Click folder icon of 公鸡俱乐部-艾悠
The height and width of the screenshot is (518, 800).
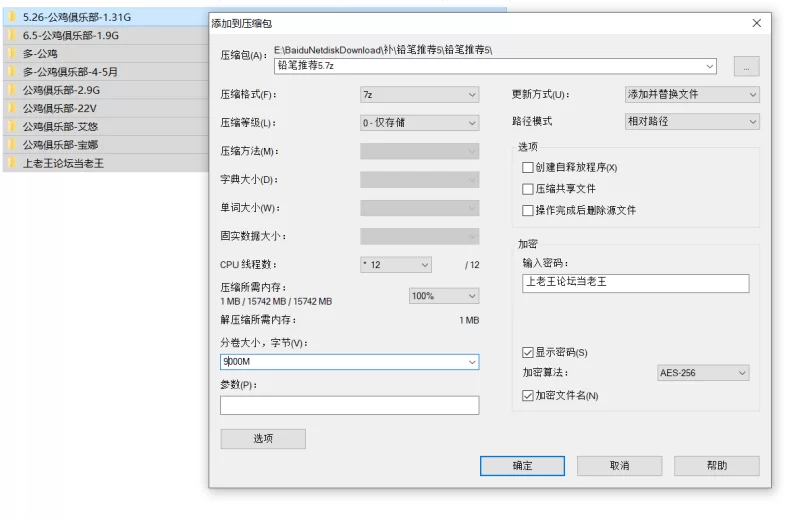point(12,127)
